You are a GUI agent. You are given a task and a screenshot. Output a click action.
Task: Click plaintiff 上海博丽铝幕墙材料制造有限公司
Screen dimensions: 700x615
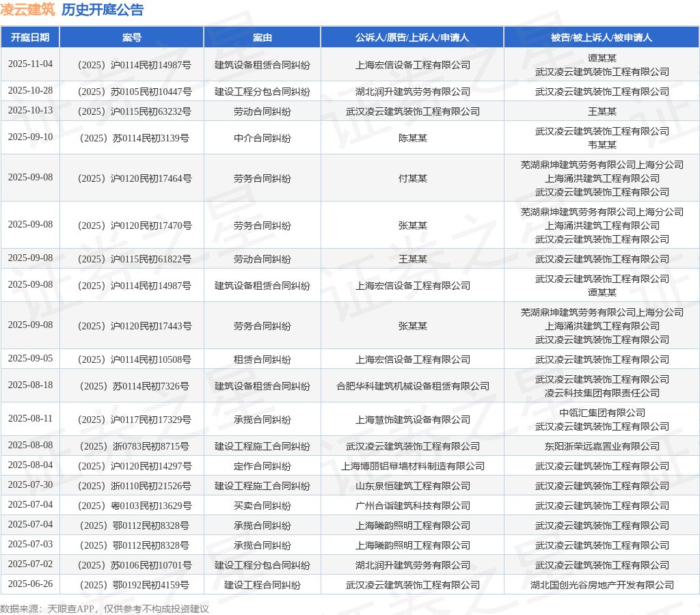[x=412, y=466]
